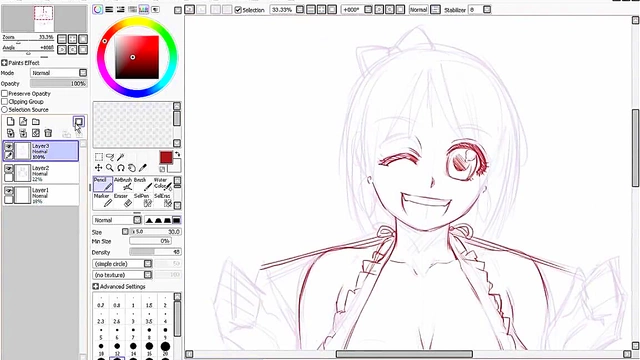The height and width of the screenshot is (360, 640).
Task: Show the color wheel panel
Action: tap(98, 9)
